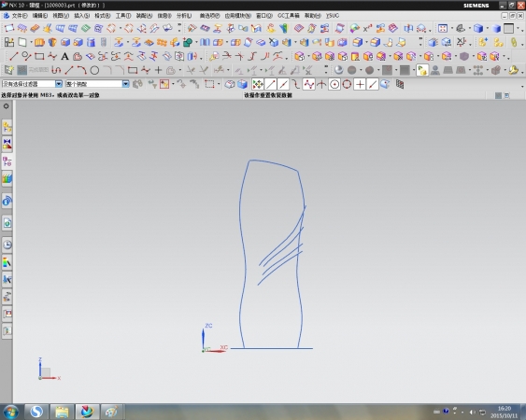Expand the fit view options arrow
The height and width of the screenshot is (420, 526).
point(452,29)
